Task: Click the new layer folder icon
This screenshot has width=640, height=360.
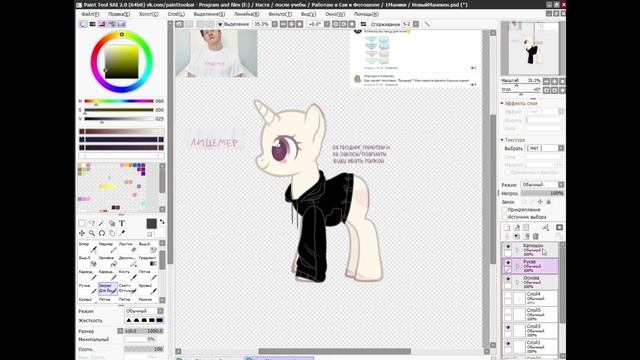Action: click(x=527, y=227)
